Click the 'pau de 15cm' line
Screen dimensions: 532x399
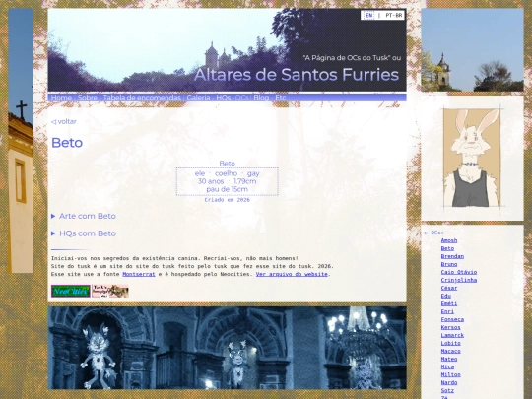pyautogui.click(x=227, y=189)
